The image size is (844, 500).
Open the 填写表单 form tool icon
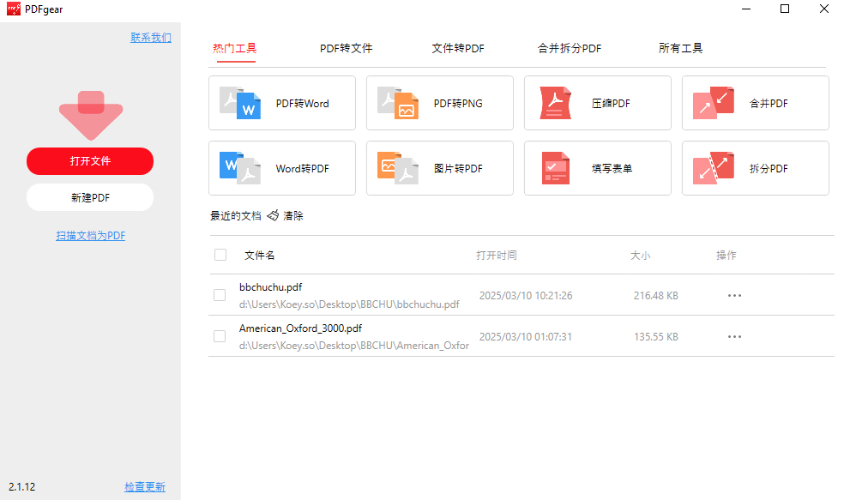click(555, 168)
